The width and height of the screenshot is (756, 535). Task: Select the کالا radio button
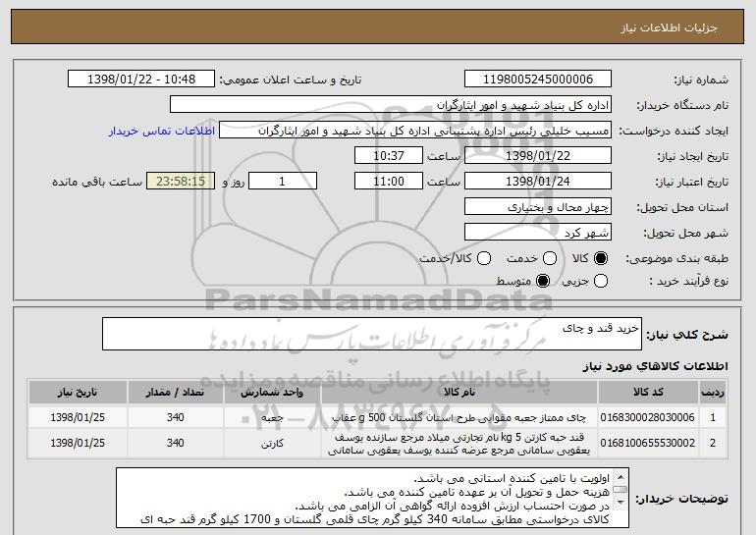(601, 259)
